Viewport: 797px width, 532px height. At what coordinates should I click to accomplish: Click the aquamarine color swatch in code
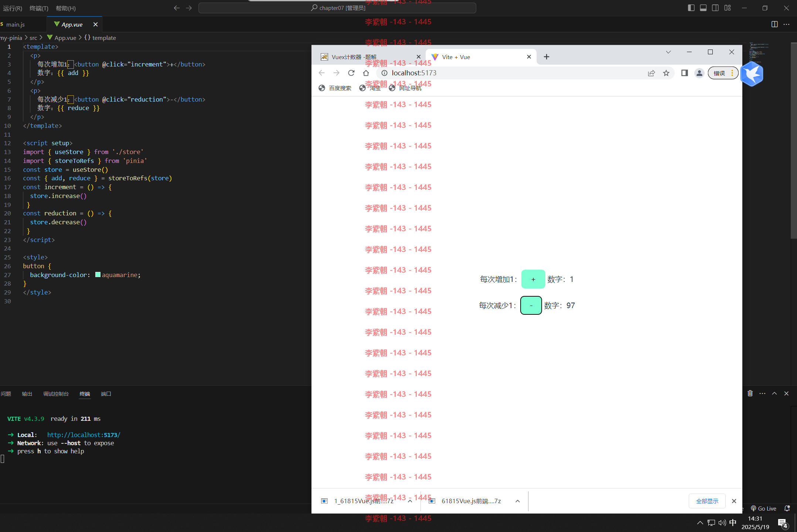tap(98, 274)
